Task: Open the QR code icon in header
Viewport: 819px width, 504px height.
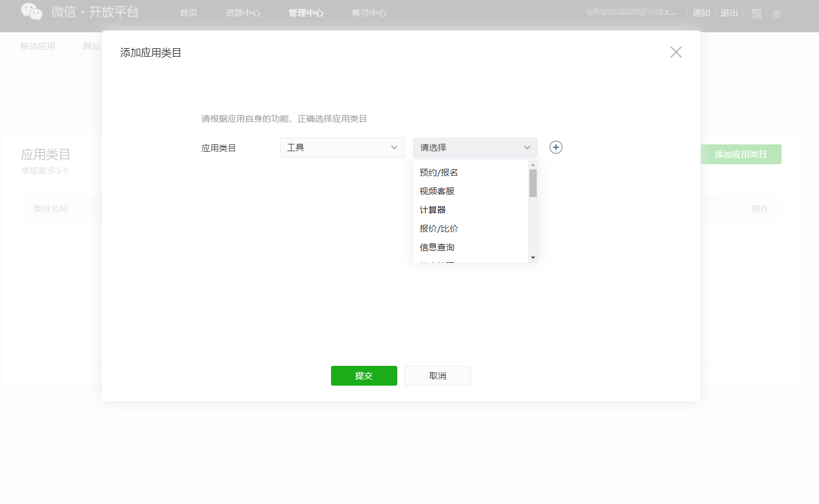Action: [757, 13]
